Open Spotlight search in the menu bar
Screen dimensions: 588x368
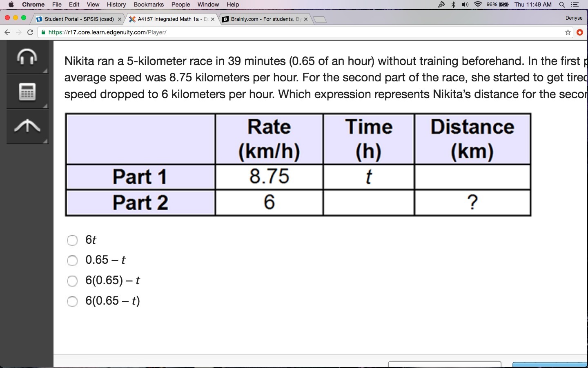562,4
